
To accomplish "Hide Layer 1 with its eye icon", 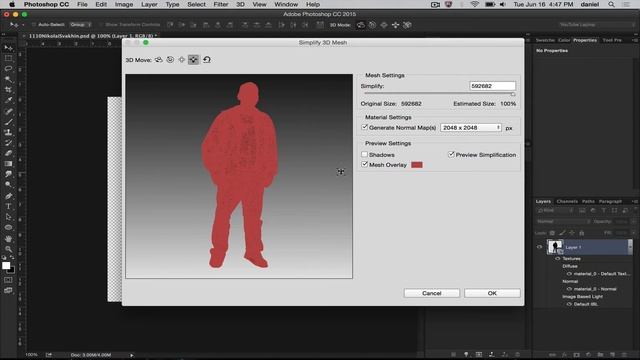I will (x=539, y=247).
